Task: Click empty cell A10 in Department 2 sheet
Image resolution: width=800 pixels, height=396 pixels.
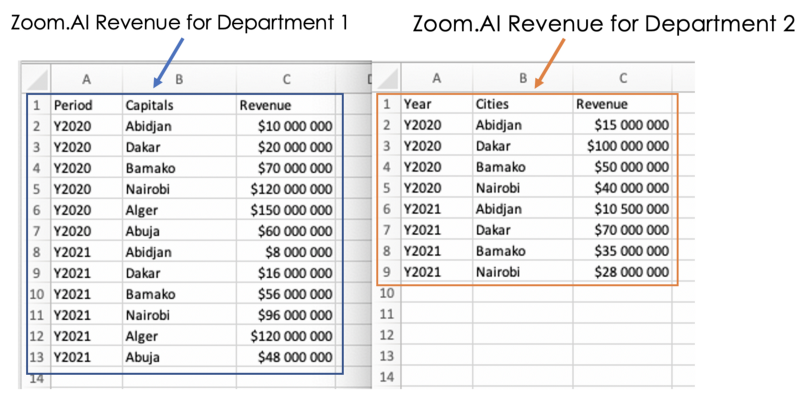Action: (437, 293)
